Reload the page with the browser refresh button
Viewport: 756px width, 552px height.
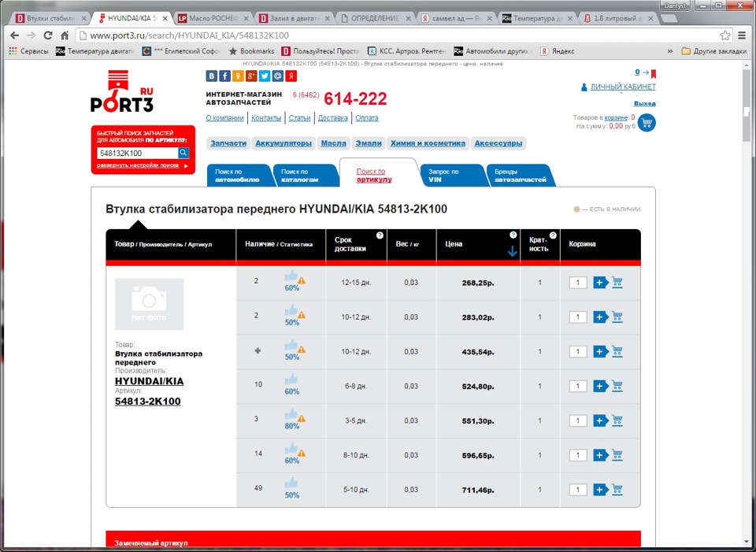[x=48, y=35]
